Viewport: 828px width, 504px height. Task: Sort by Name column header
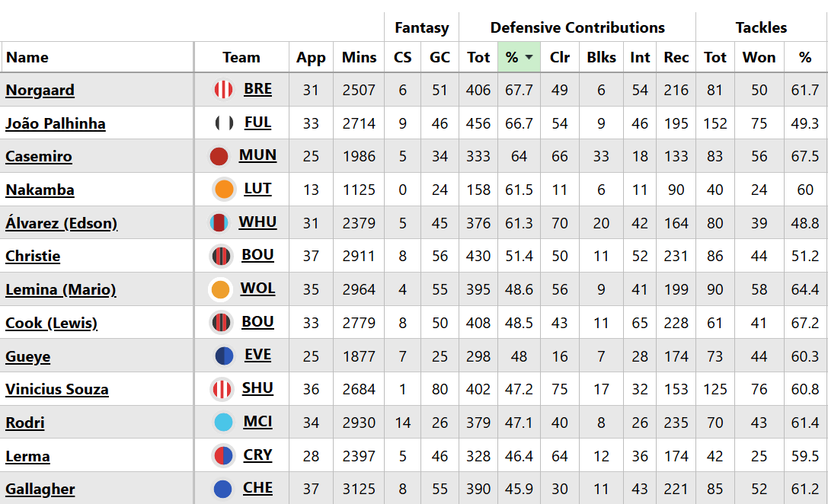pyautogui.click(x=27, y=58)
